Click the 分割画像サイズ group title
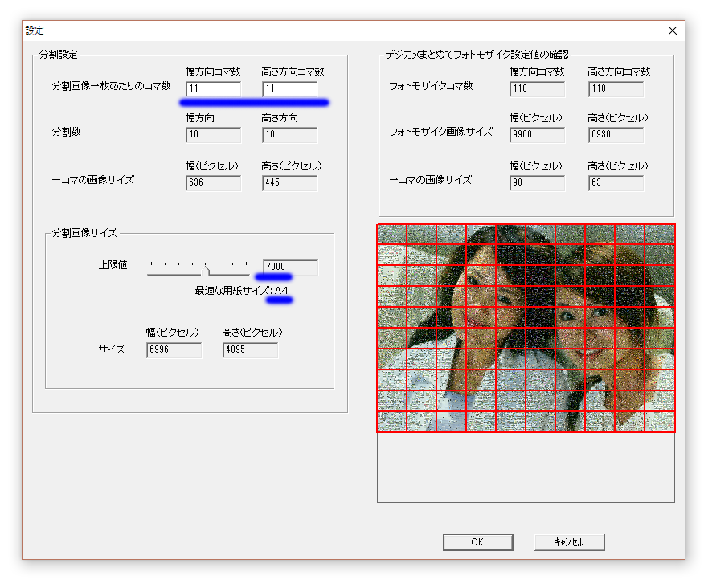708x588 pixels. 84,233
